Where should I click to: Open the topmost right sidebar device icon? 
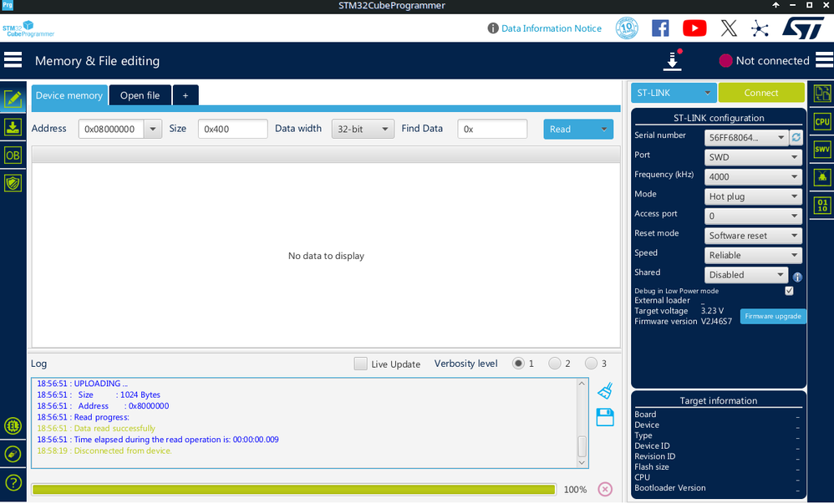coord(822,94)
